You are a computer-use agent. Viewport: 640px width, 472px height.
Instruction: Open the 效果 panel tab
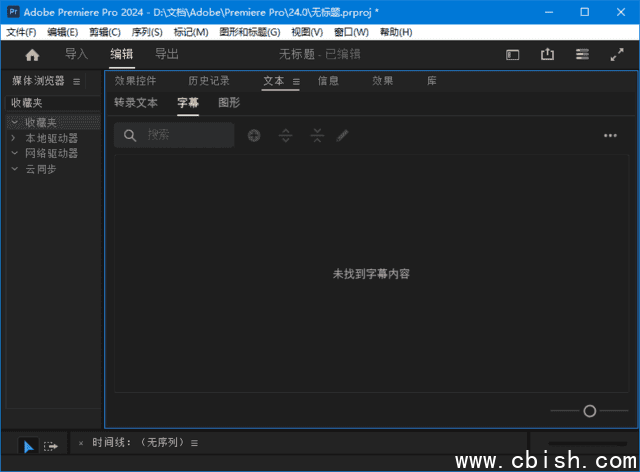382,81
